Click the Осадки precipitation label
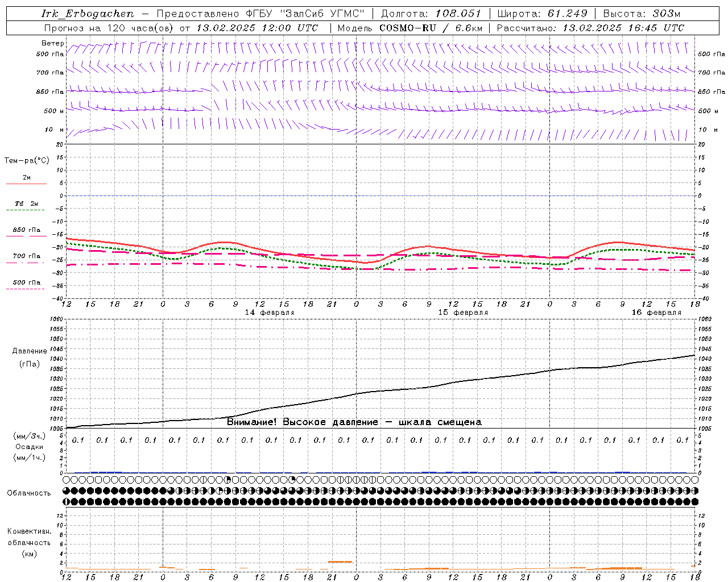This screenshot has height=582, width=728. 30,447
